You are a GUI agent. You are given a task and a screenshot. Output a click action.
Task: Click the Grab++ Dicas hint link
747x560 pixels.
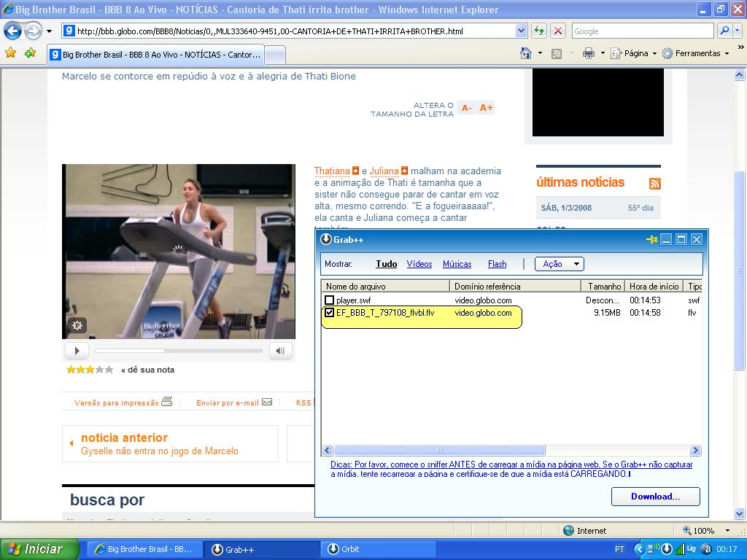[x=511, y=469]
